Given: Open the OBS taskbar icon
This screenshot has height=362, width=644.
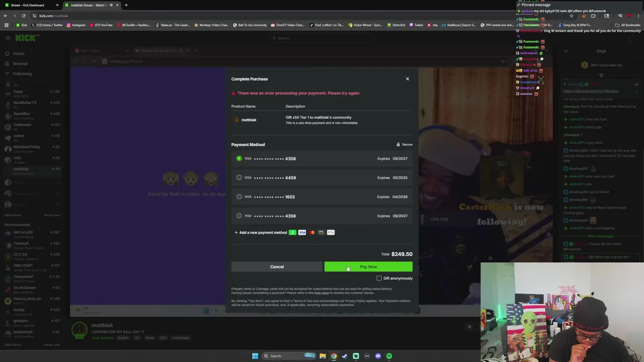Looking at the screenshot, I should (367, 356).
